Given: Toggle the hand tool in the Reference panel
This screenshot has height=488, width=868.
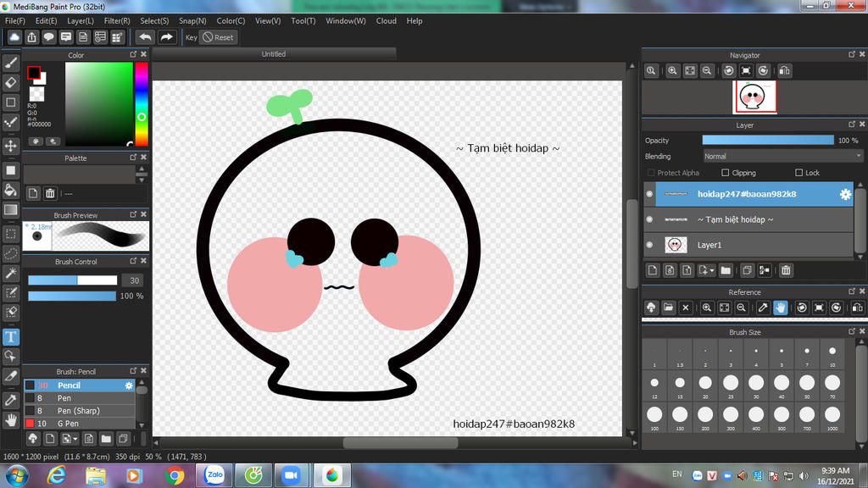Looking at the screenshot, I should (781, 308).
